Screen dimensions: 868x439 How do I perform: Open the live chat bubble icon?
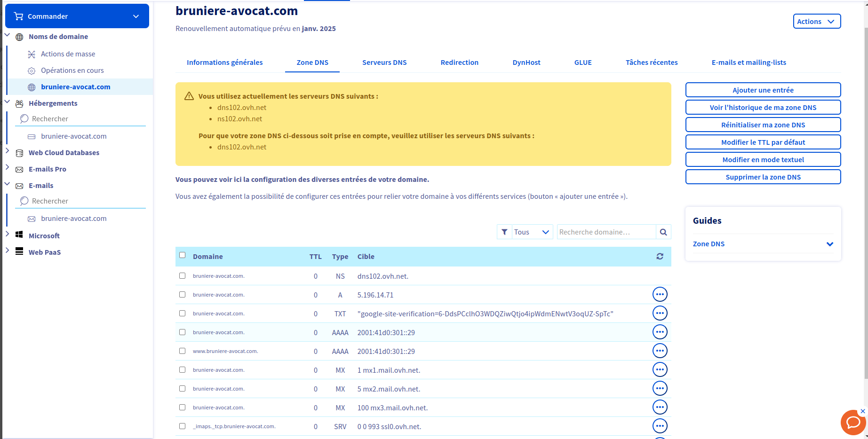[x=852, y=423]
